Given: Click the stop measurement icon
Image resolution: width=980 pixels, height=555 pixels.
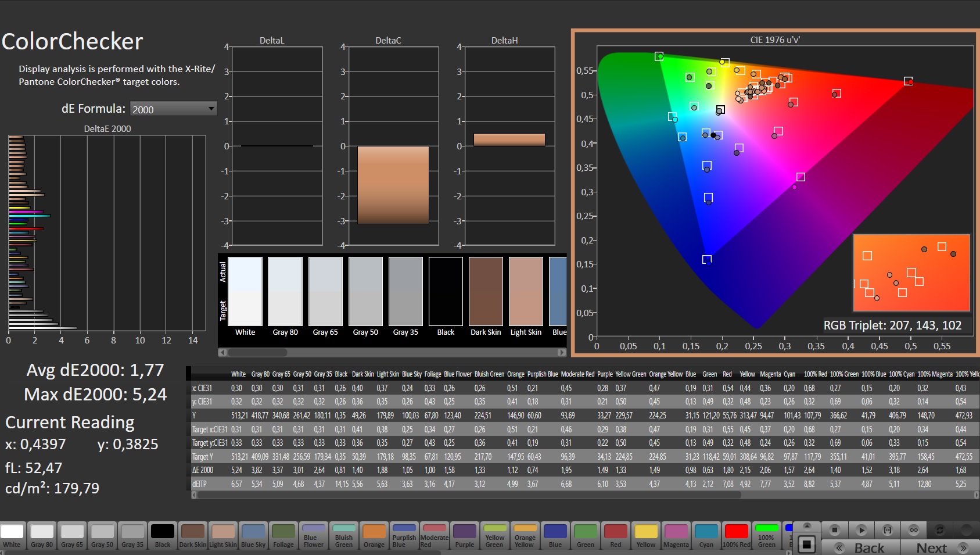Looking at the screenshot, I should pos(835,530).
